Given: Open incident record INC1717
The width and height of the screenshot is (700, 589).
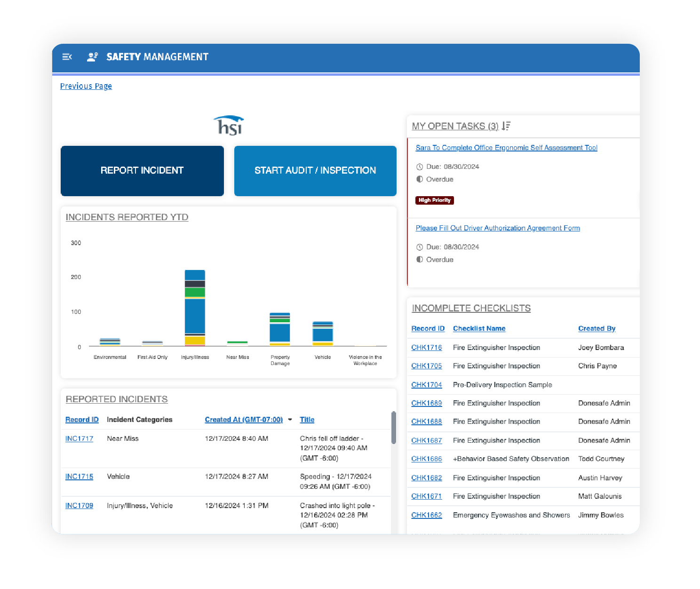Looking at the screenshot, I should click(x=79, y=438).
